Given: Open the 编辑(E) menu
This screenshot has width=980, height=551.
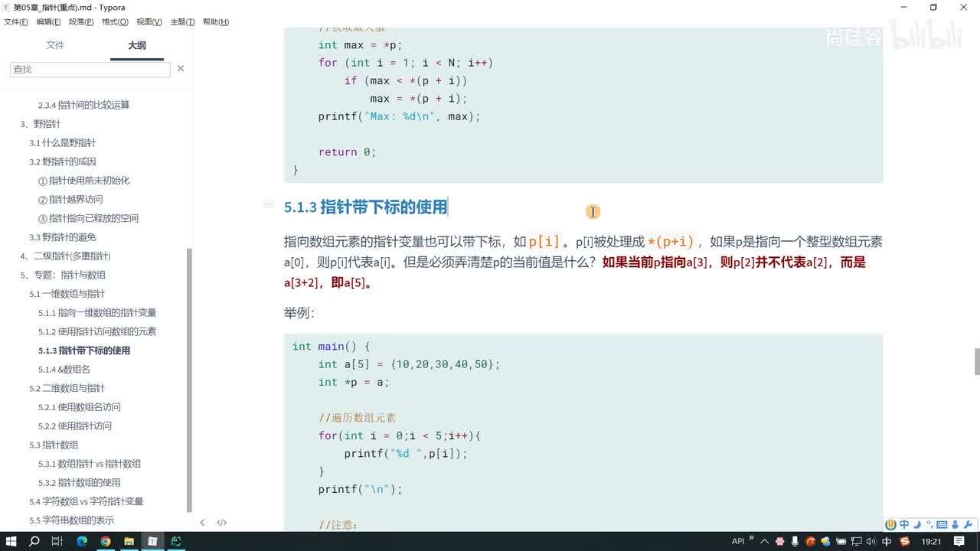Looking at the screenshot, I should click(x=49, y=22).
